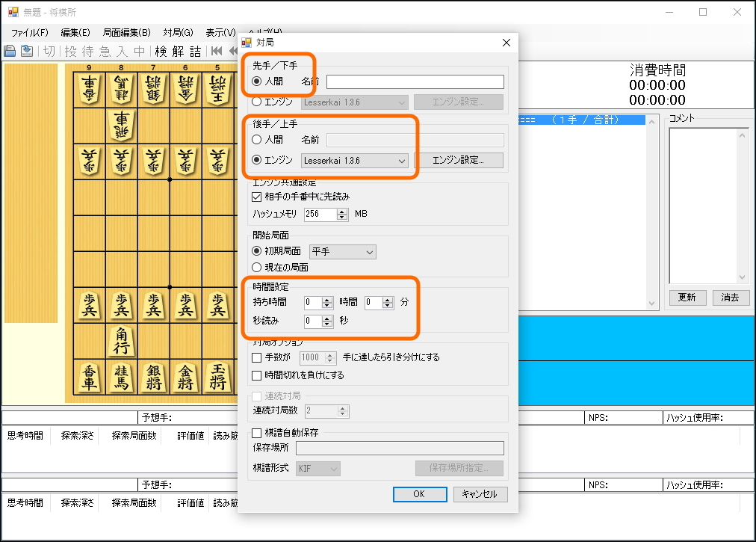Uncheck 相手の手番中に先読み
Screen dimensions: 756x542
[256, 195]
